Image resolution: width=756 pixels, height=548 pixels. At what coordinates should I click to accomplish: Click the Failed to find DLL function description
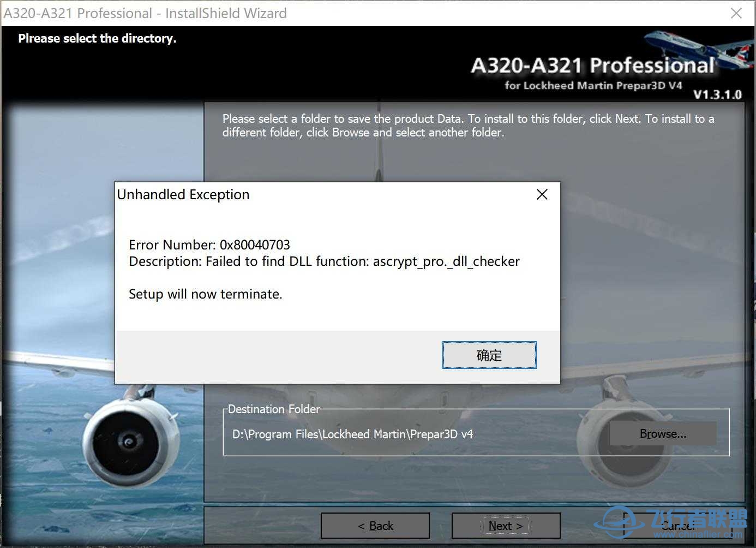coord(324,261)
